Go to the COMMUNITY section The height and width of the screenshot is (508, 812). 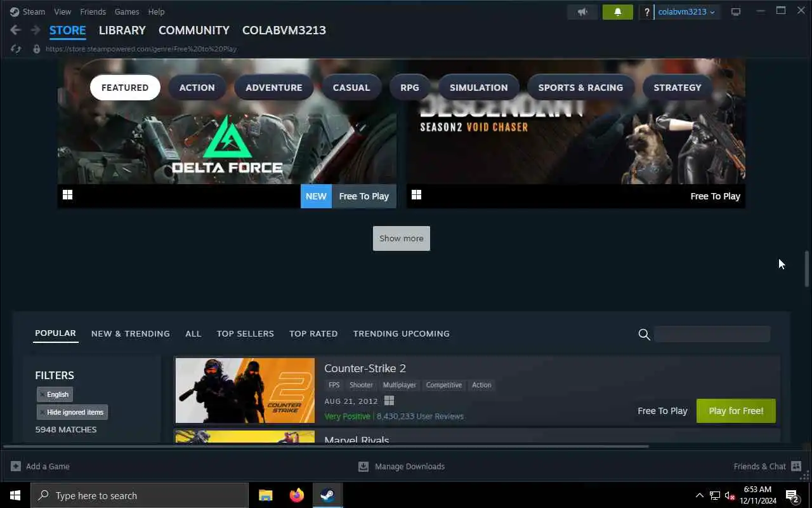(193, 30)
